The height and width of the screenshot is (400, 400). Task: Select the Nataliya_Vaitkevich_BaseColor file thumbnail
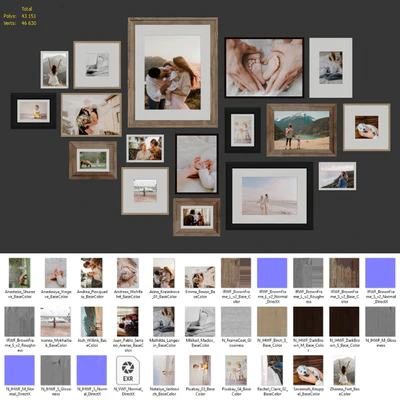(x=164, y=370)
